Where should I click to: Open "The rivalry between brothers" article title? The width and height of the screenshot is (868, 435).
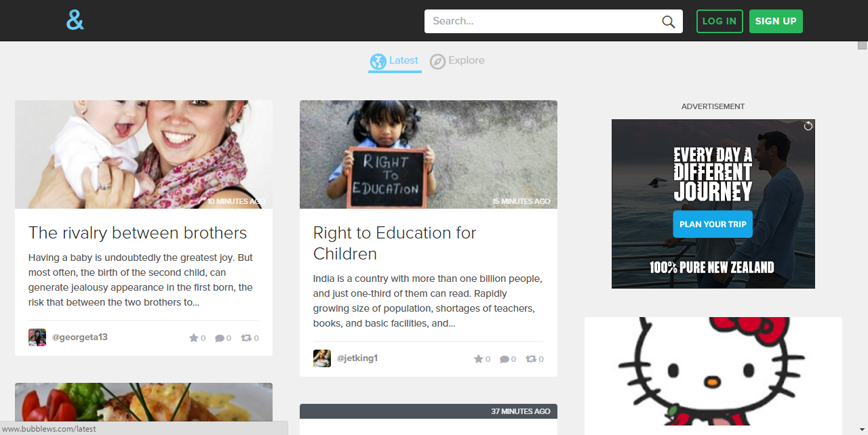pos(138,232)
